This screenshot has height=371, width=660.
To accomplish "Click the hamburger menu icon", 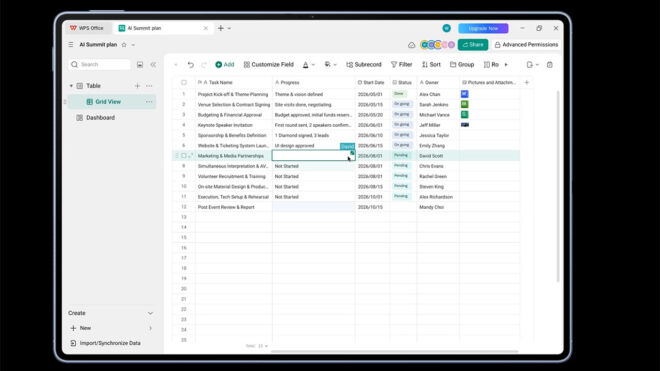I will pos(71,45).
